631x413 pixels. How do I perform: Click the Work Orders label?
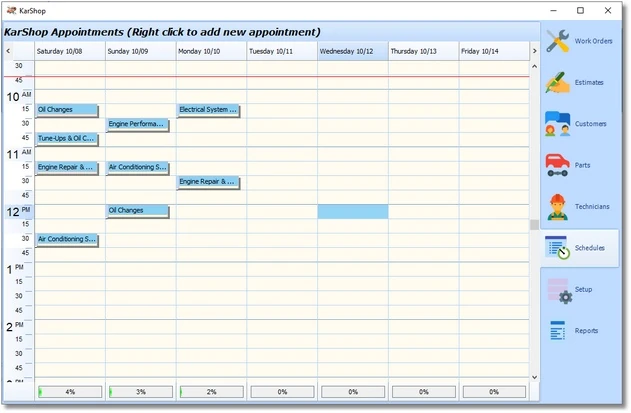593,41
